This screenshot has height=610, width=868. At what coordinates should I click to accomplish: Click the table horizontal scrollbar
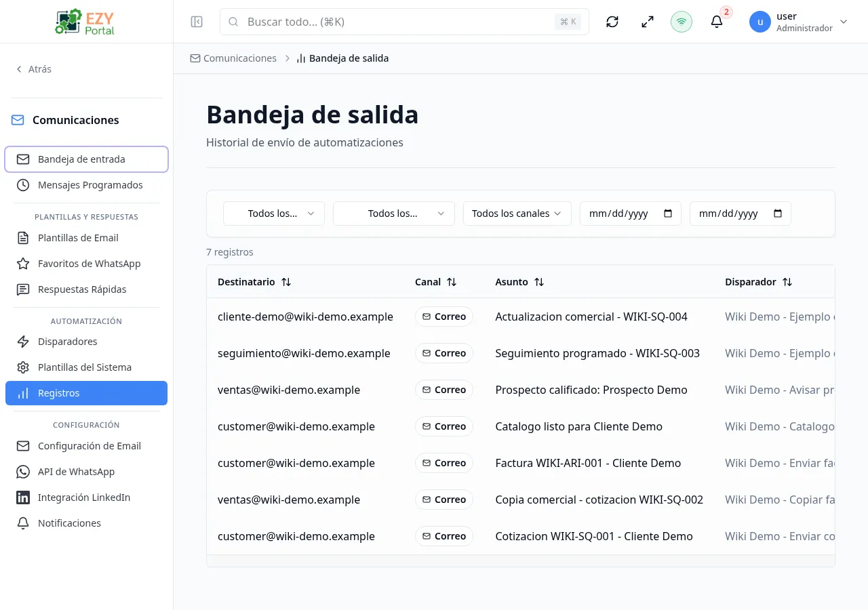[521, 561]
